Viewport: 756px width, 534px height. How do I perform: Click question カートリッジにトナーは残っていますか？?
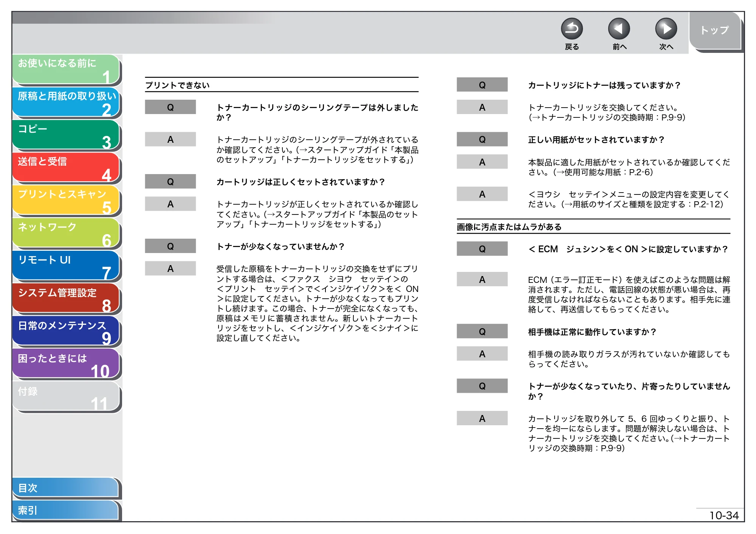(x=604, y=85)
